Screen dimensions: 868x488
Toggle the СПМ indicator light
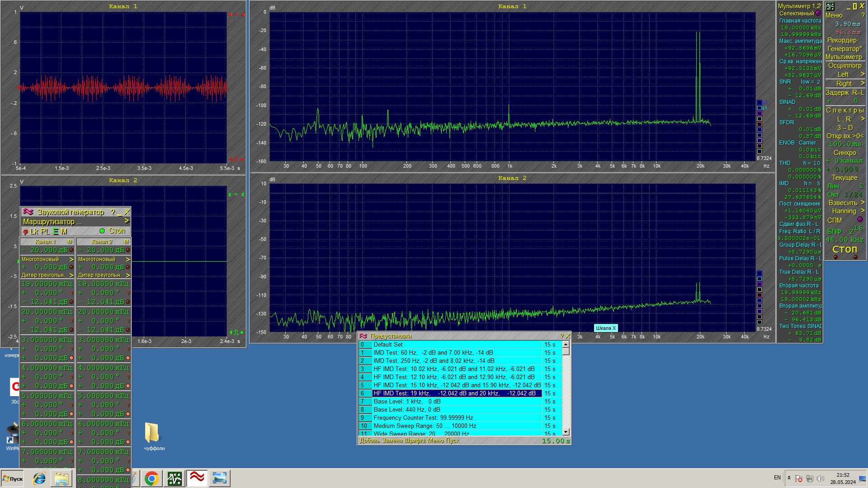[x=860, y=220]
